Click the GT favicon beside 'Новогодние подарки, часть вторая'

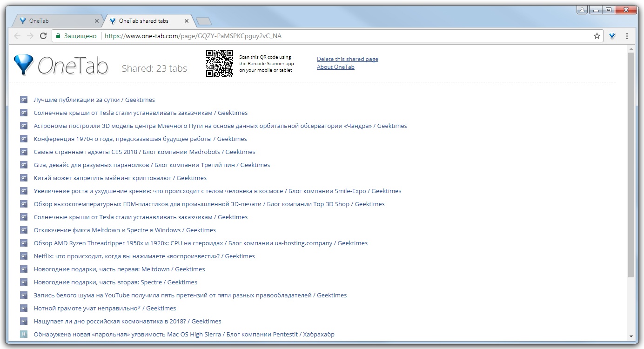point(24,282)
